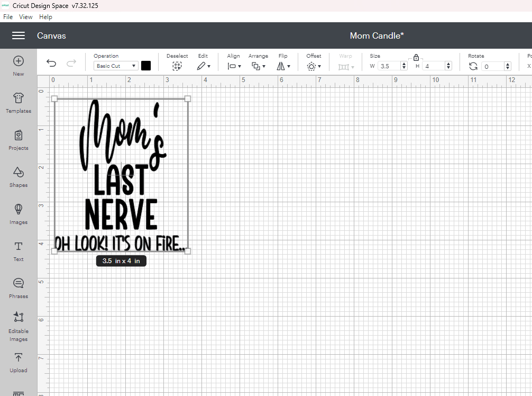The image size is (532, 396).
Task: Click the Deselect icon
Action: coord(177,66)
